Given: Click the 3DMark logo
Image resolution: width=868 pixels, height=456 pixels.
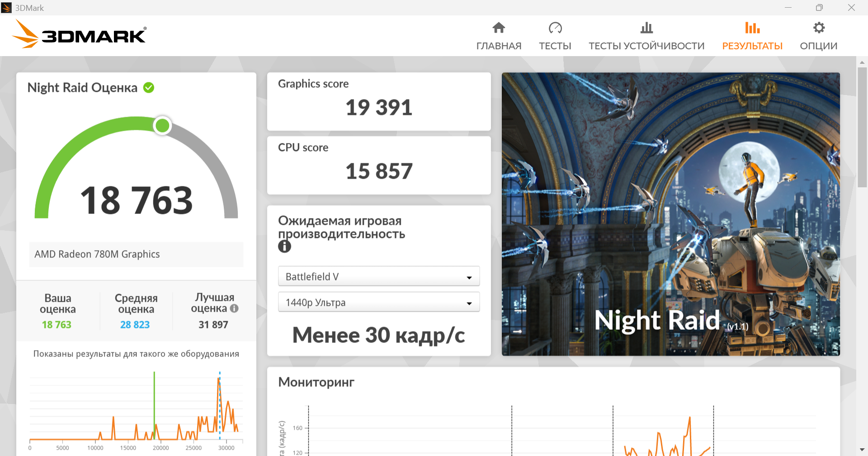Looking at the screenshot, I should coord(79,34).
